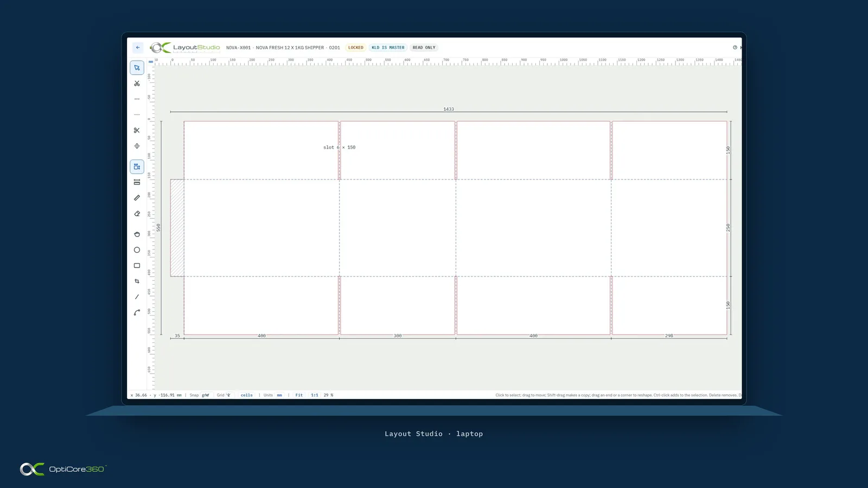The image size is (868, 488).
Task: Click the NOVA FRESH 12 X 1KG SHIPPER title
Action: (290, 48)
